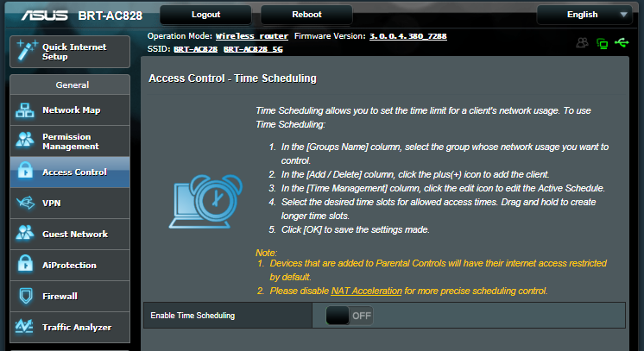The width and height of the screenshot is (644, 351).
Task: Click the guest users status icon
Action: pos(582,43)
